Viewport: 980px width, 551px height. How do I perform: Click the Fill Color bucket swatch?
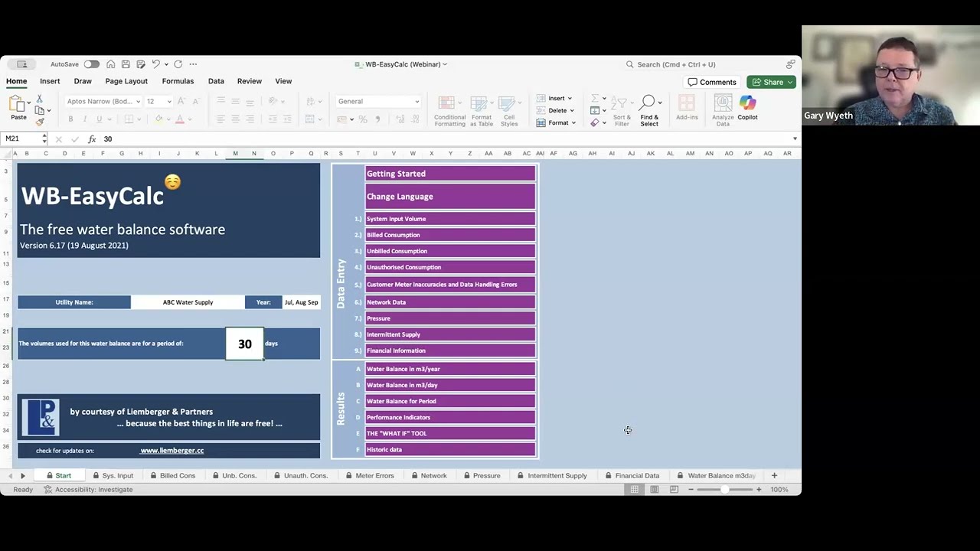pos(158,119)
